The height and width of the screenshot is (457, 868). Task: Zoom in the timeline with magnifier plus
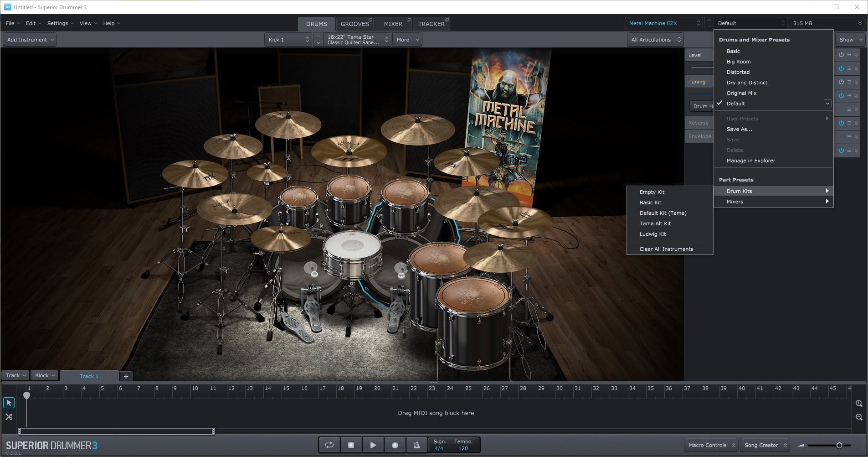point(859,404)
